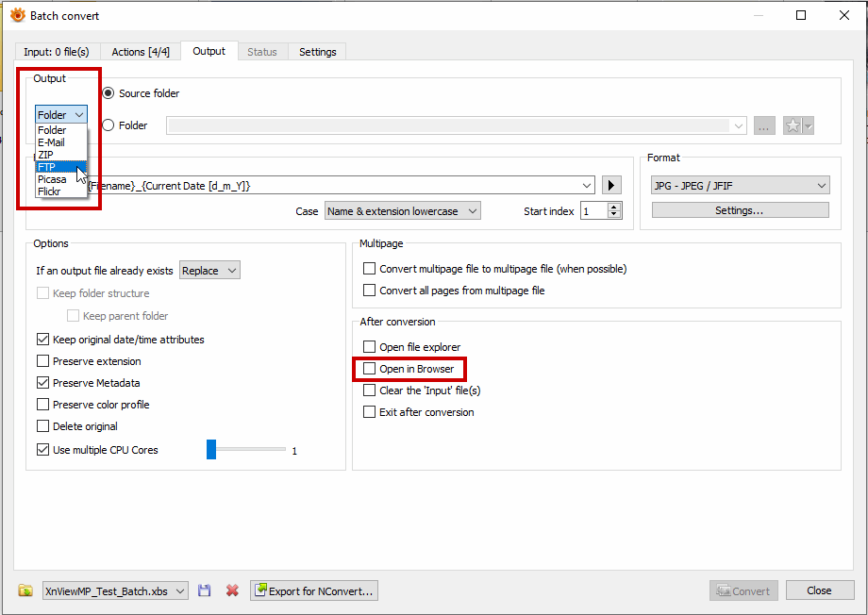Click the filename template play arrow button

(612, 185)
